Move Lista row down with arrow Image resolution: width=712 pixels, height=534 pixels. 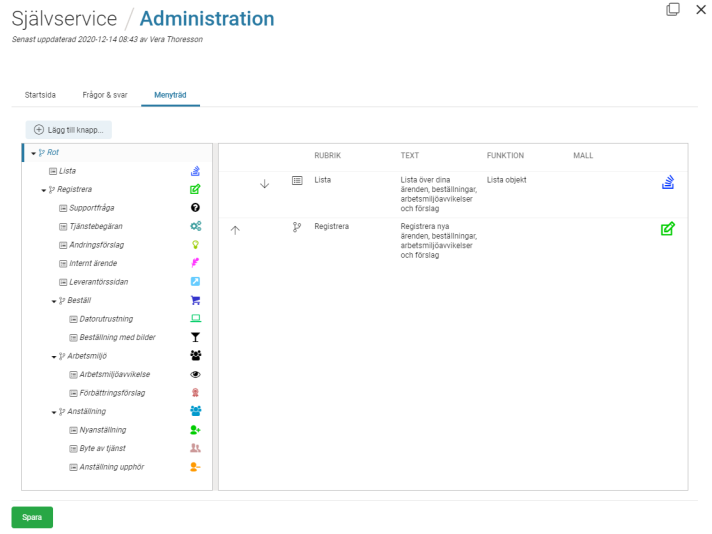pos(264,184)
